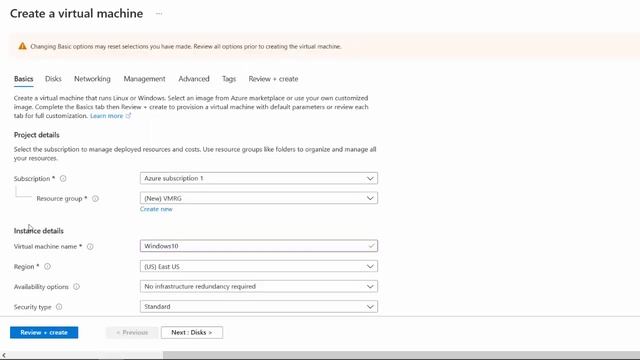Viewport: 640px width, 360px height.
Task: Click the warning banner message text
Action: (186, 47)
